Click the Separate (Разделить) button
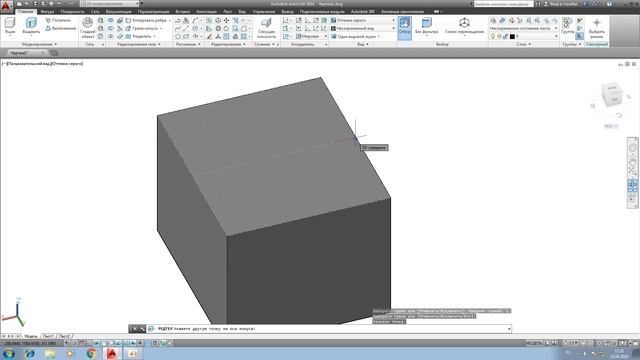640x360 pixels. [141, 36]
